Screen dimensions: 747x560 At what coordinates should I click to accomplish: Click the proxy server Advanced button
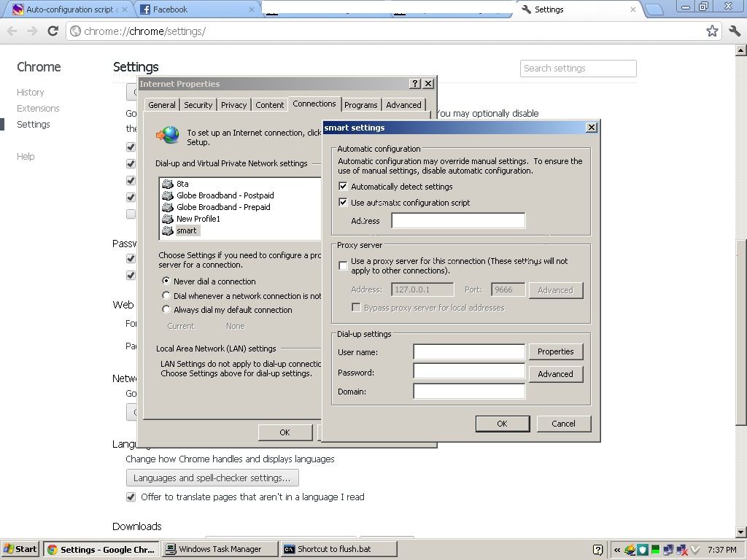coord(555,290)
